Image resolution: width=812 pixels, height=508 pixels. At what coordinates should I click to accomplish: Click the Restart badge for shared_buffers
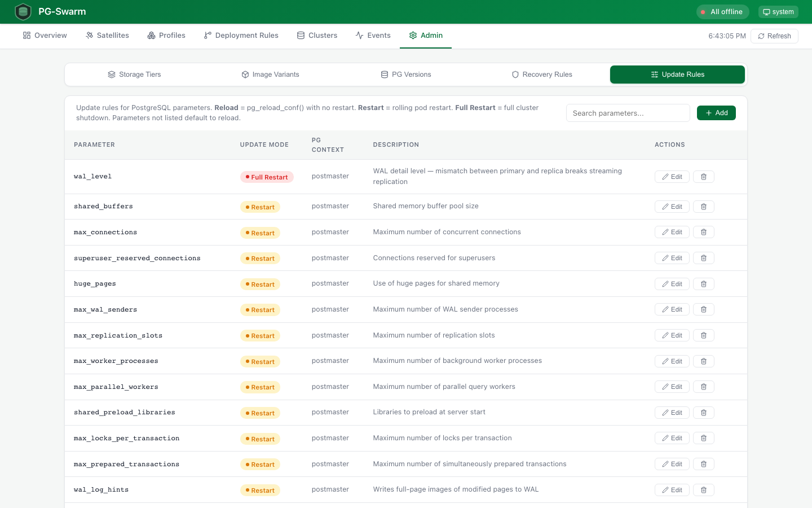(x=260, y=207)
